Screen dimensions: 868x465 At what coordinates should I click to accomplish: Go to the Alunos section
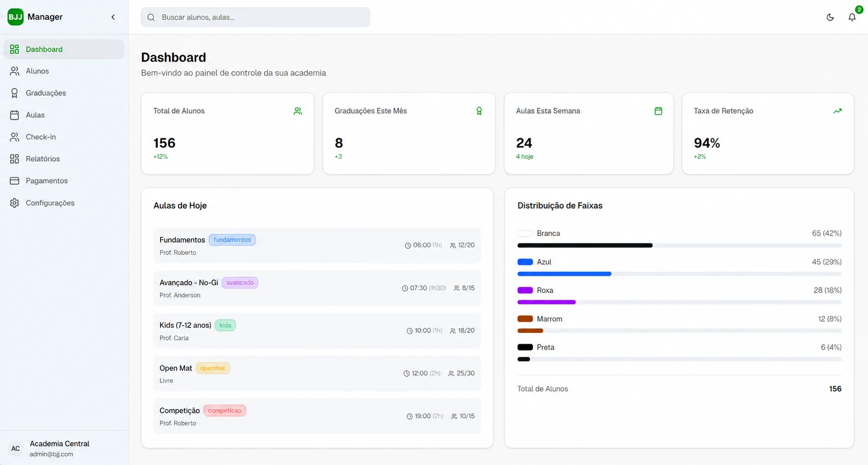pos(64,71)
